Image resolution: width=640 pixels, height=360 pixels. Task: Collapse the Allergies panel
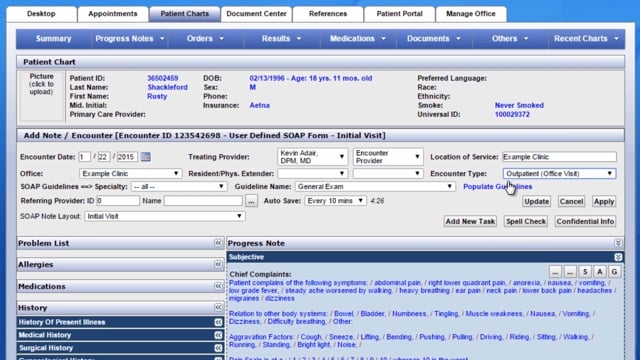click(218, 264)
